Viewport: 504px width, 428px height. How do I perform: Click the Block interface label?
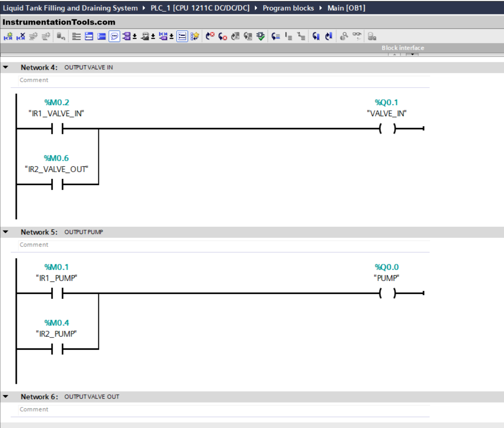click(x=403, y=48)
